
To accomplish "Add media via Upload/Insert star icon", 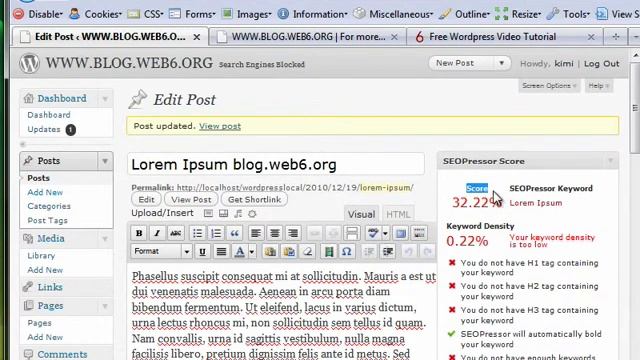I will click(x=252, y=213).
